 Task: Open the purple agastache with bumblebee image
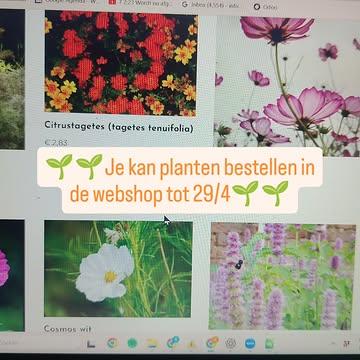282,276
